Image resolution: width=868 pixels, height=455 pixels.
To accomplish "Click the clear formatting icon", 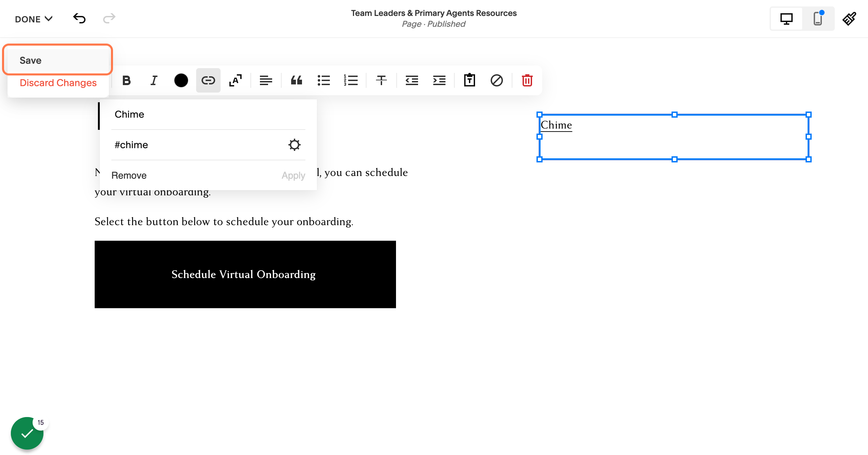I will [497, 80].
